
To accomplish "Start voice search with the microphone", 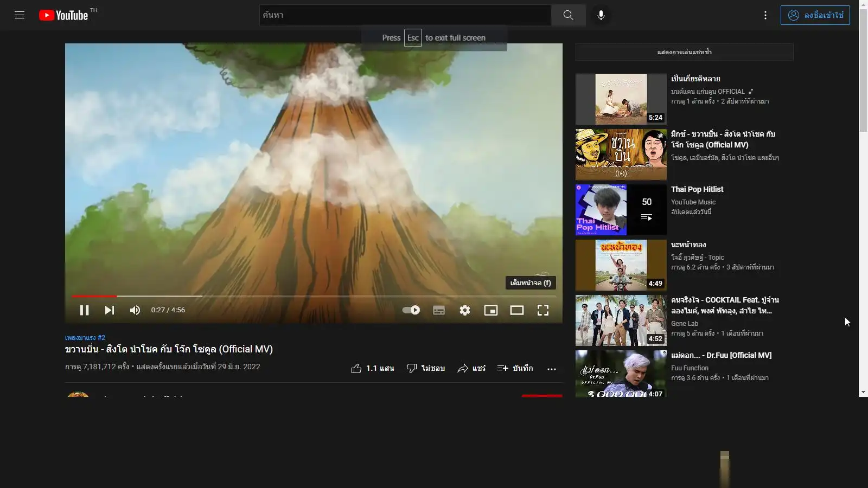I will [x=601, y=15].
